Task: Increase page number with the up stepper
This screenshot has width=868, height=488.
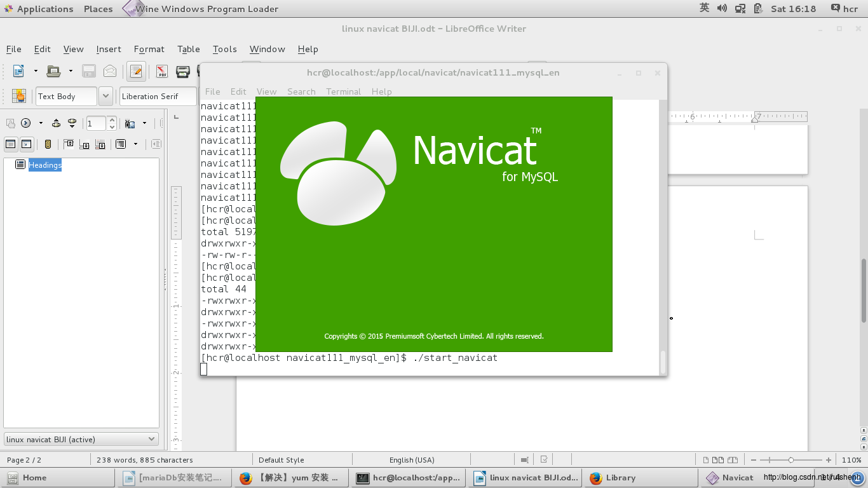Action: [x=112, y=119]
